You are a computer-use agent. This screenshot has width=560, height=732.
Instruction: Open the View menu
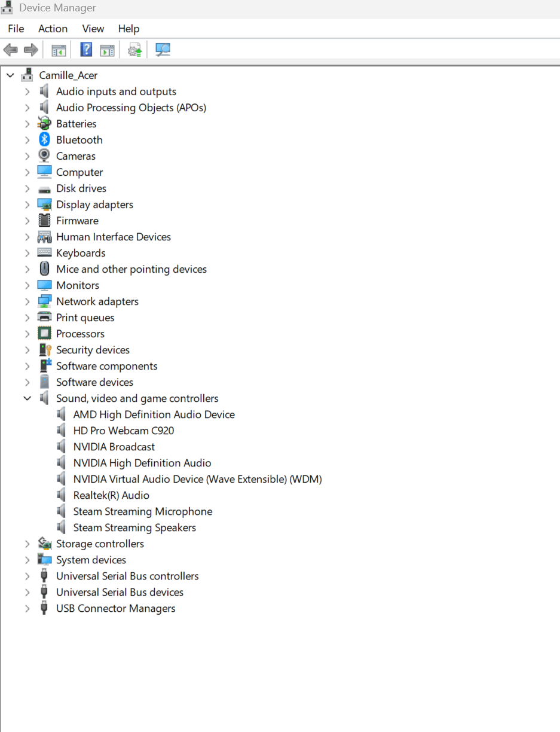[x=93, y=29]
